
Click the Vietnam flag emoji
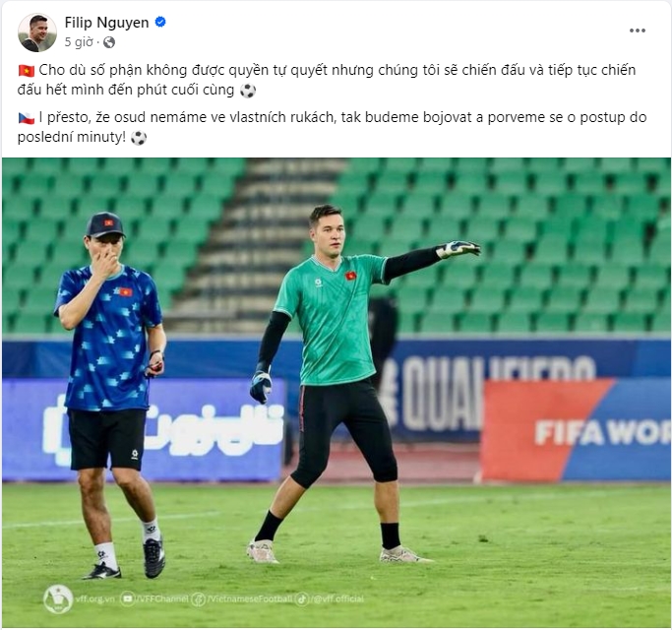pos(27,70)
